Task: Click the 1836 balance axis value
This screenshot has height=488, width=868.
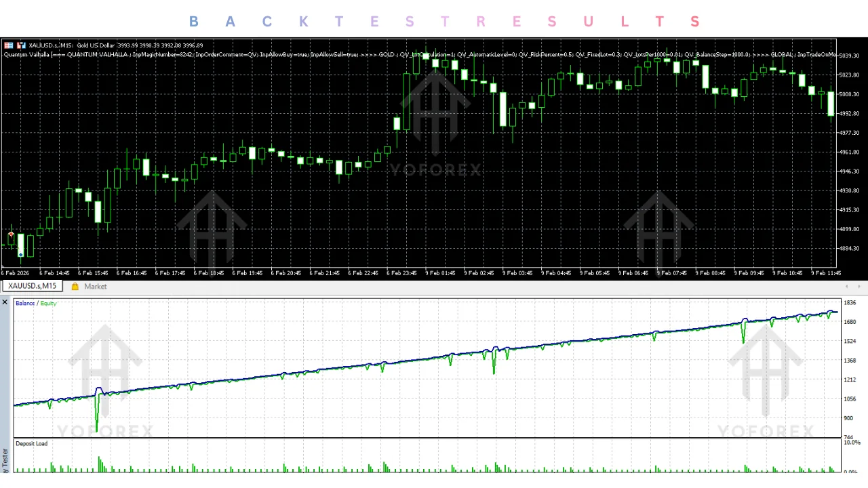Action: (850, 303)
